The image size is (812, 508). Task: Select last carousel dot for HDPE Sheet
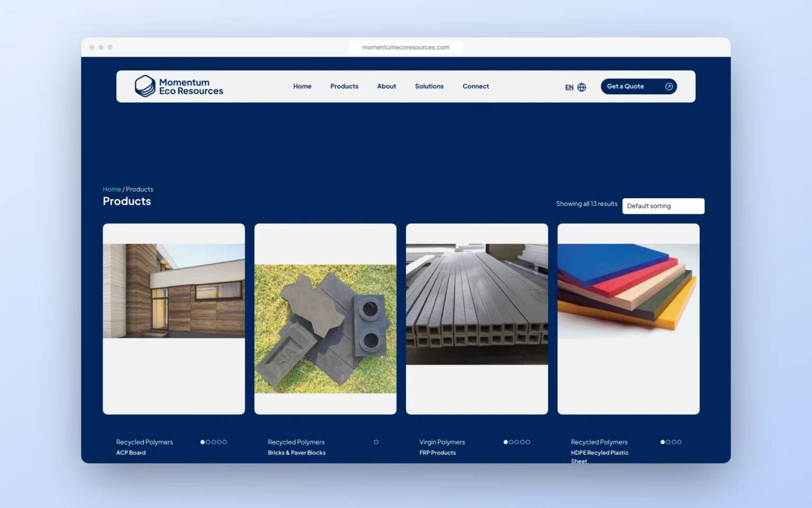(679, 442)
